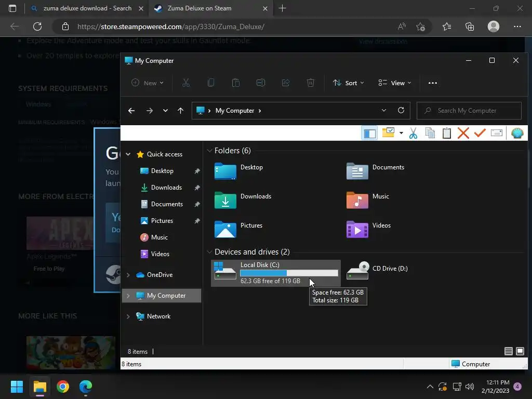Collapse the Devices and drives (2) group
The image size is (532, 399).
pyautogui.click(x=209, y=252)
